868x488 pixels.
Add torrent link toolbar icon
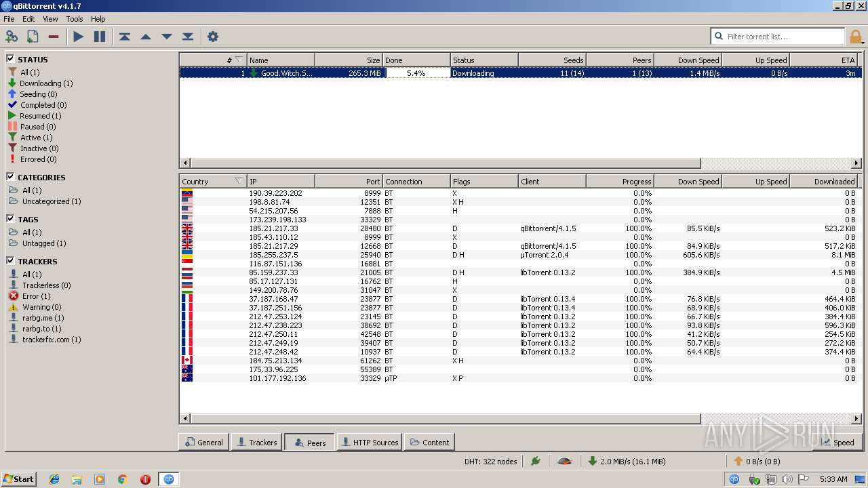[x=12, y=37]
